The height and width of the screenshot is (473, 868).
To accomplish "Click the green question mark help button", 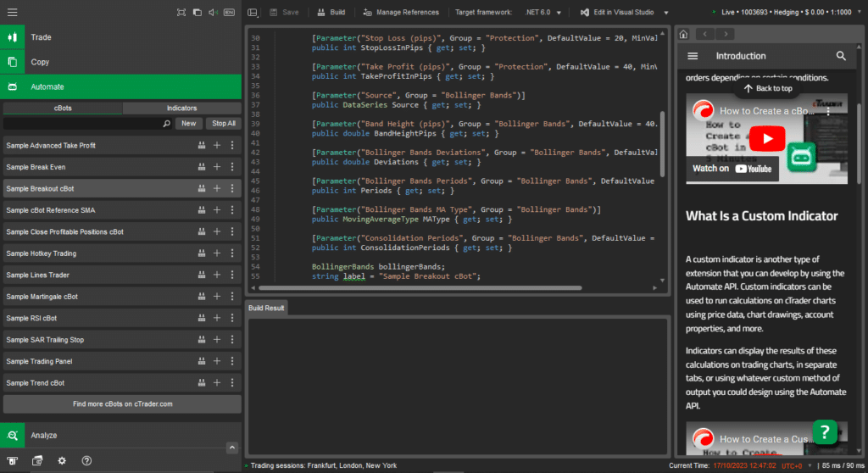I will (825, 431).
